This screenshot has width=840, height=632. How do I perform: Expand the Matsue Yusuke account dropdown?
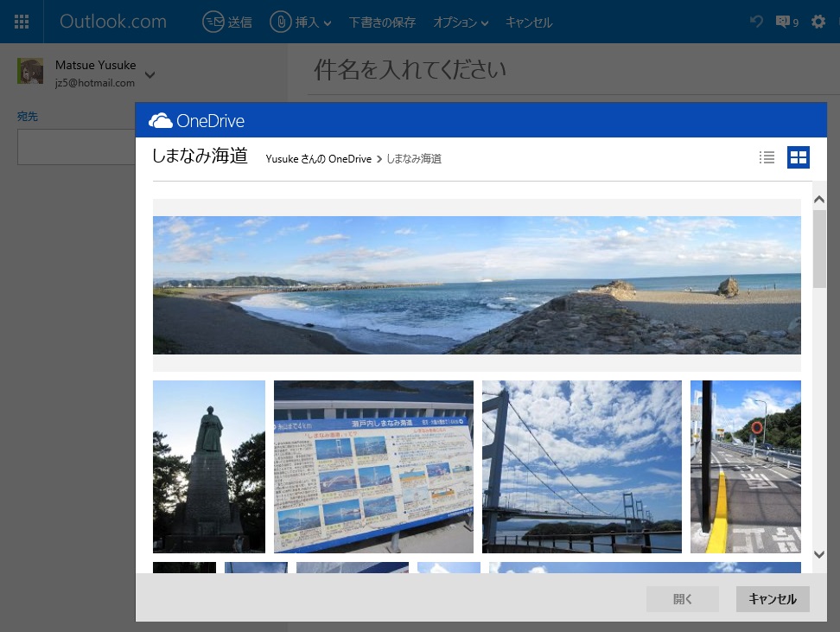pyautogui.click(x=150, y=74)
